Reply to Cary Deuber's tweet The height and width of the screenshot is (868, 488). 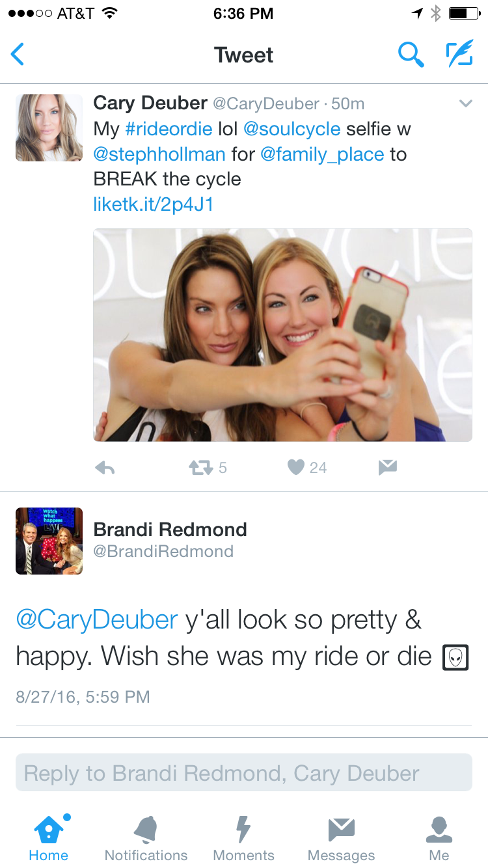pyautogui.click(x=105, y=467)
